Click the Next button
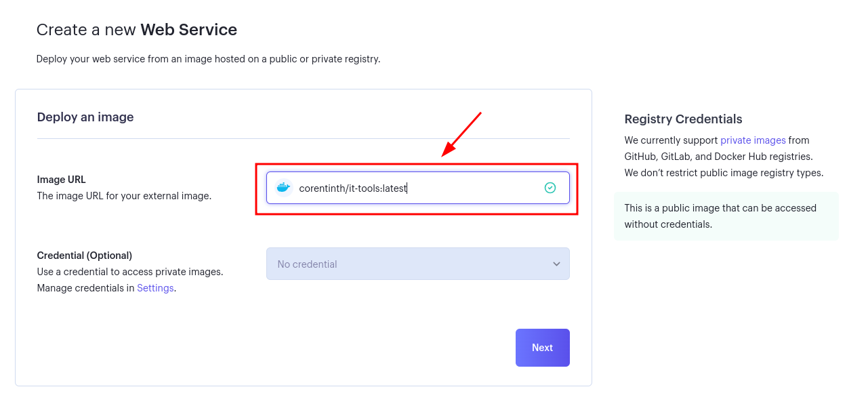This screenshot has width=868, height=406. click(x=543, y=348)
